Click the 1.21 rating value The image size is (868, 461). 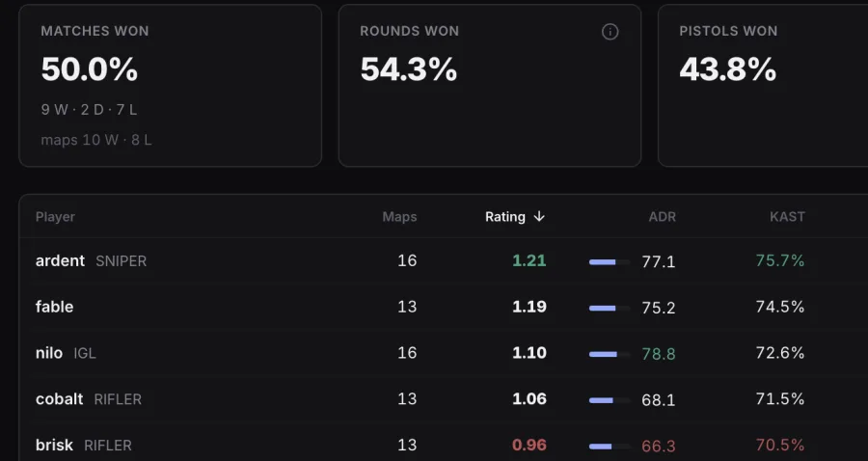click(529, 260)
